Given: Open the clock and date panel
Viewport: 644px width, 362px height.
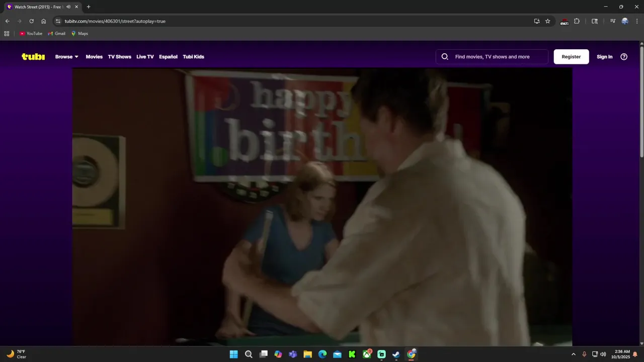Looking at the screenshot, I should point(621,354).
